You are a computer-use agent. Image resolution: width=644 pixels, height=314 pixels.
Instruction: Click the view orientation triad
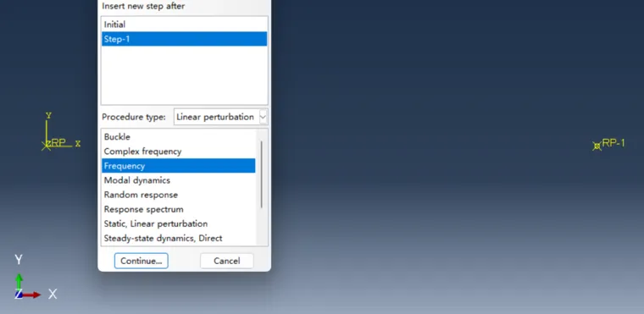[36, 278]
